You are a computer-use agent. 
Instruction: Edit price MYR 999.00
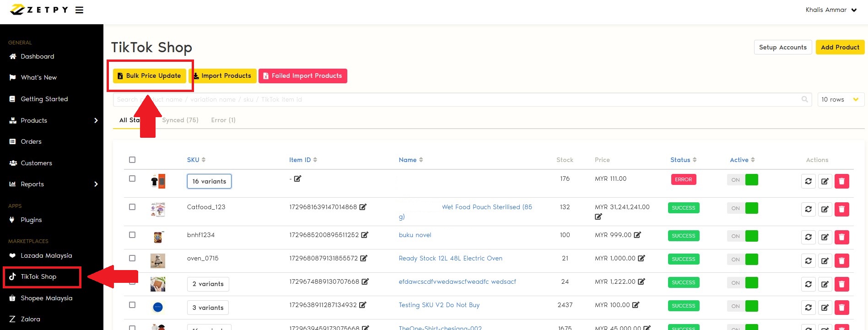637,235
